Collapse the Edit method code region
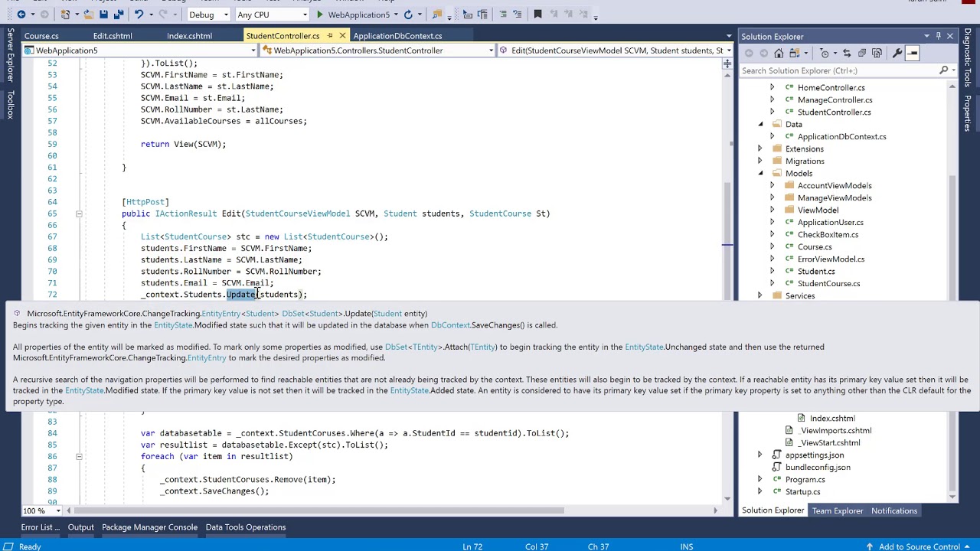 click(x=79, y=214)
